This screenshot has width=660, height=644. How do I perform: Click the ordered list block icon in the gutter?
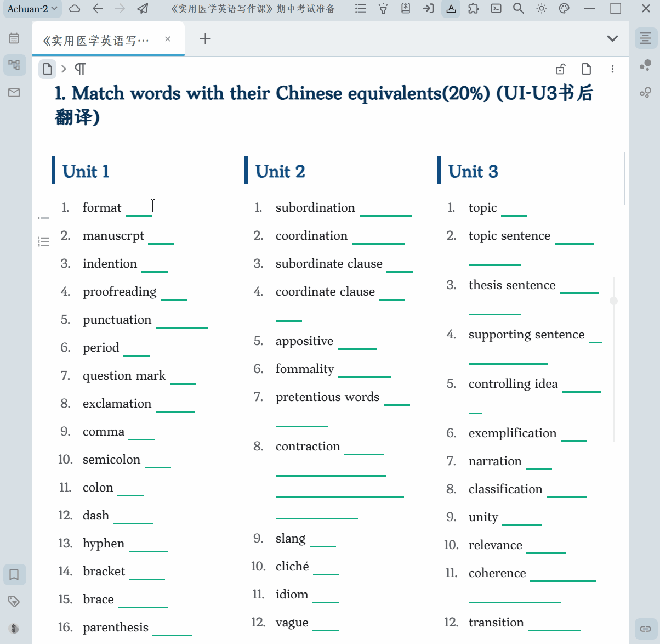click(x=43, y=241)
